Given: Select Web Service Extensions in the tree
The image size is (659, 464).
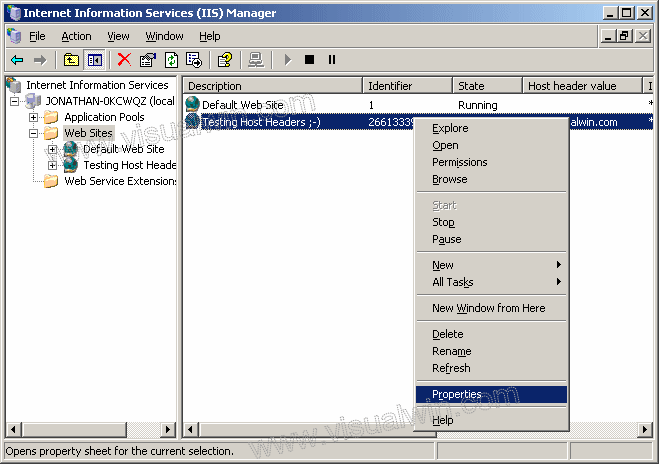Looking at the screenshot, I should coord(119,181).
